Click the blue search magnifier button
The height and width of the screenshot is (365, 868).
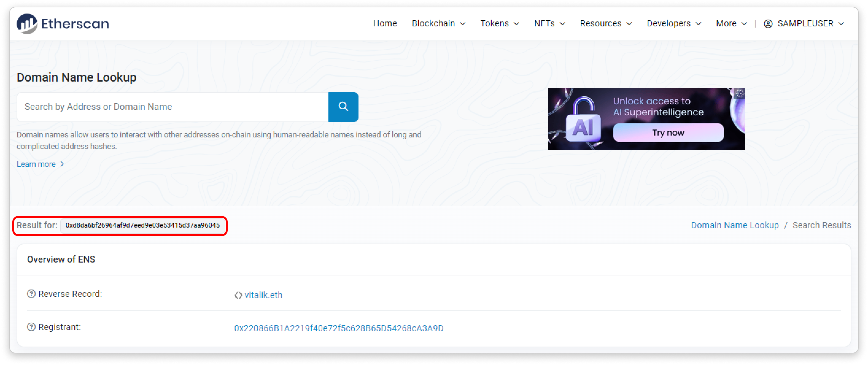343,107
